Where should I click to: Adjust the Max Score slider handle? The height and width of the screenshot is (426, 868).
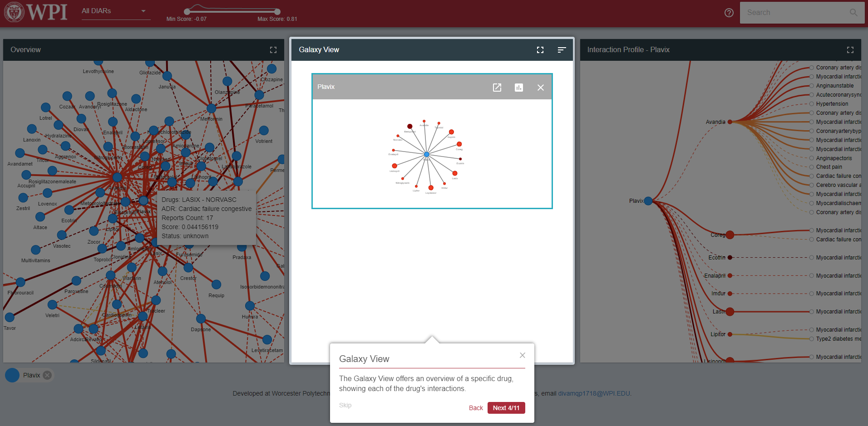(277, 11)
